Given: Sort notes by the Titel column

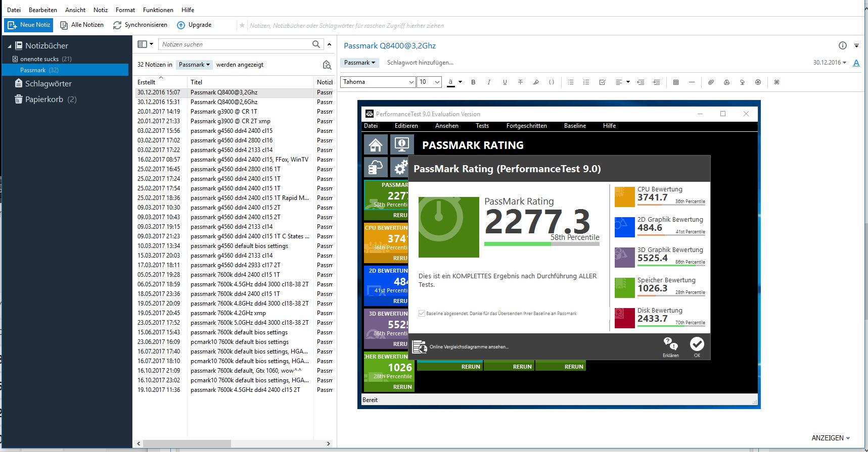Looking at the screenshot, I should [x=251, y=82].
